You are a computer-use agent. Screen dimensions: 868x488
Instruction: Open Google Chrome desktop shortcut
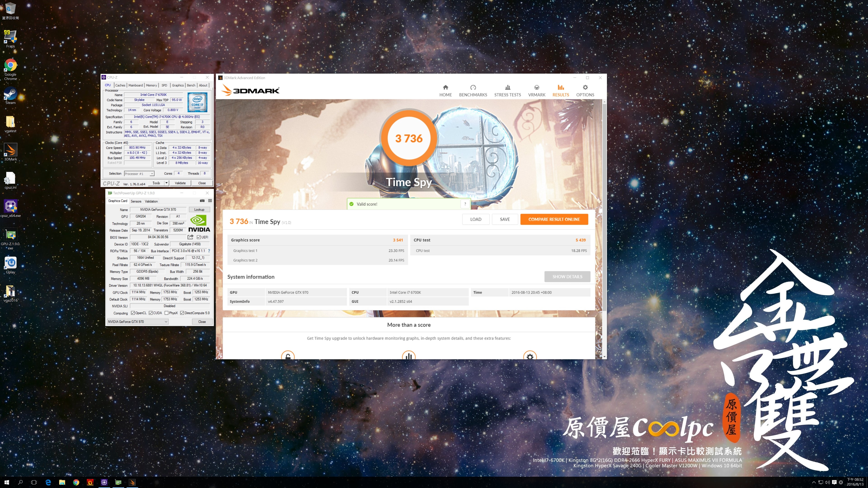click(10, 69)
